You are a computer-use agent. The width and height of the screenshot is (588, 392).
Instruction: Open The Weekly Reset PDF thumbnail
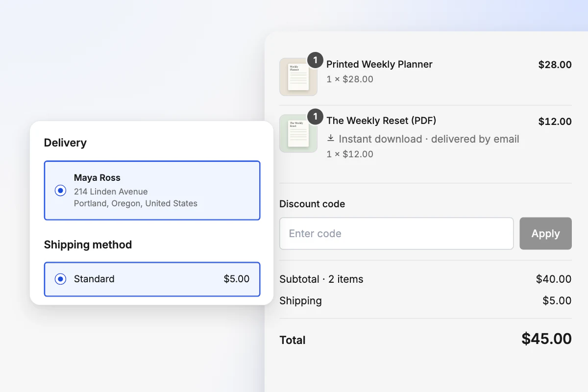pos(298,133)
